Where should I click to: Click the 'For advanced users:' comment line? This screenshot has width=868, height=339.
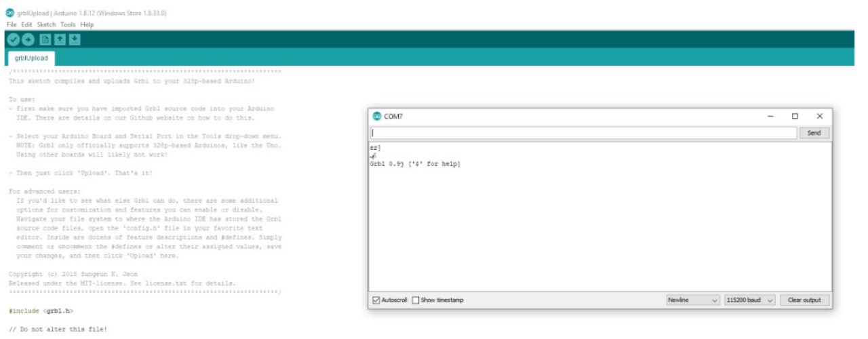click(45, 191)
